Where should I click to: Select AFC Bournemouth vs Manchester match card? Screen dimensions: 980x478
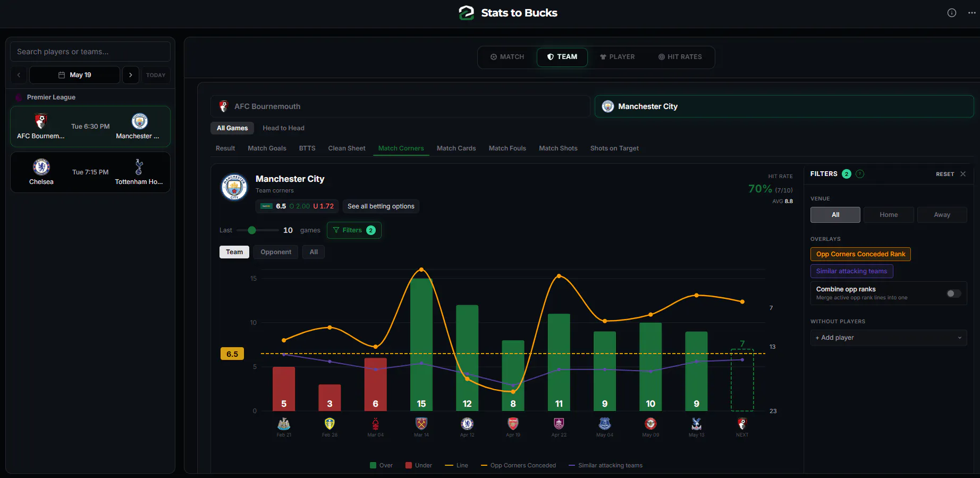pyautogui.click(x=90, y=127)
